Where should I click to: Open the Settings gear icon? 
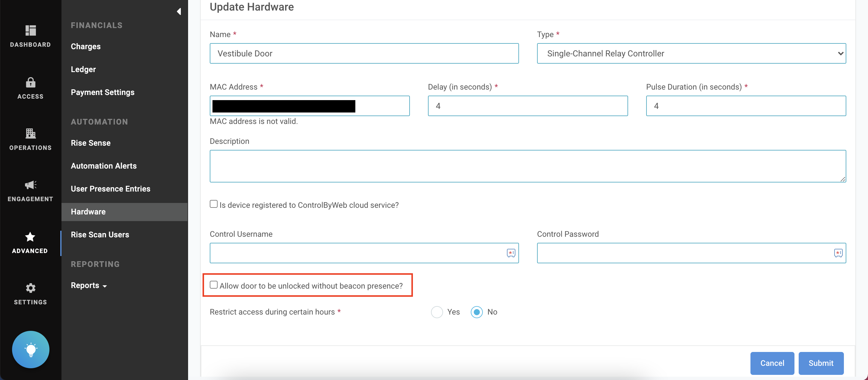tap(30, 288)
